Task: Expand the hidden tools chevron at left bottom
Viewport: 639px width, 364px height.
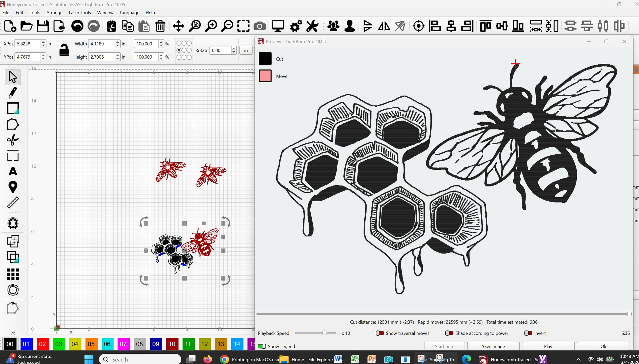Action: tap(13, 332)
